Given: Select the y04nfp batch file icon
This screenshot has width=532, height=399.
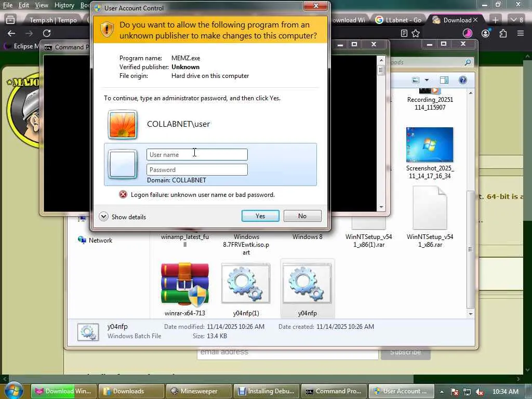Looking at the screenshot, I should tap(307, 283).
